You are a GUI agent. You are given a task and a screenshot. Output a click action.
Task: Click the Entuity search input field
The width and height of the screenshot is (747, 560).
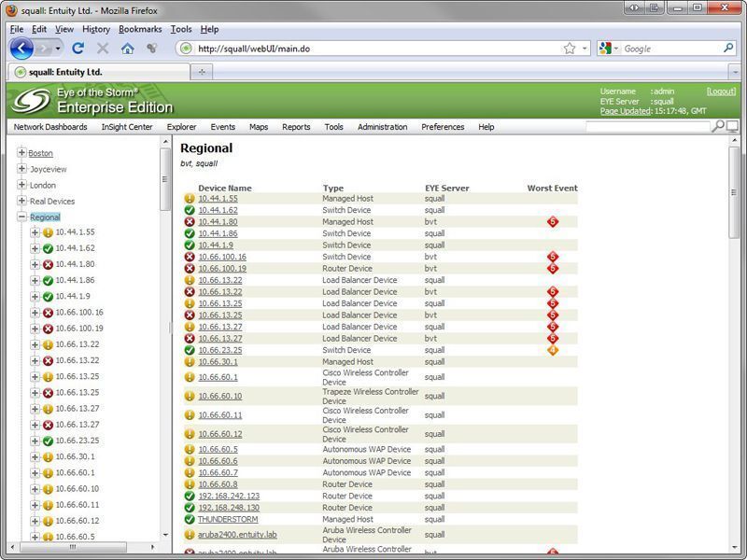click(x=647, y=127)
